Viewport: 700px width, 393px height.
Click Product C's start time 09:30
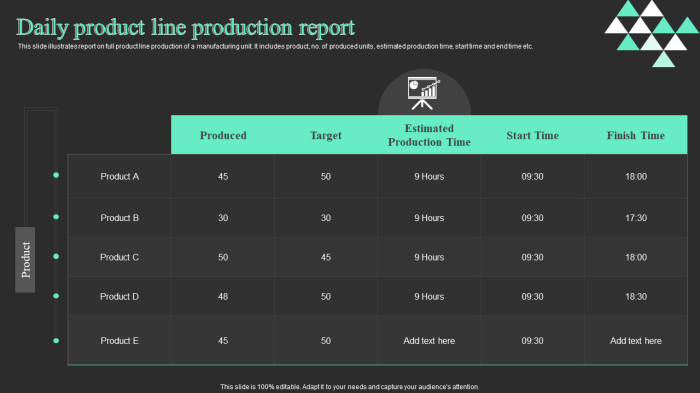pyautogui.click(x=532, y=257)
